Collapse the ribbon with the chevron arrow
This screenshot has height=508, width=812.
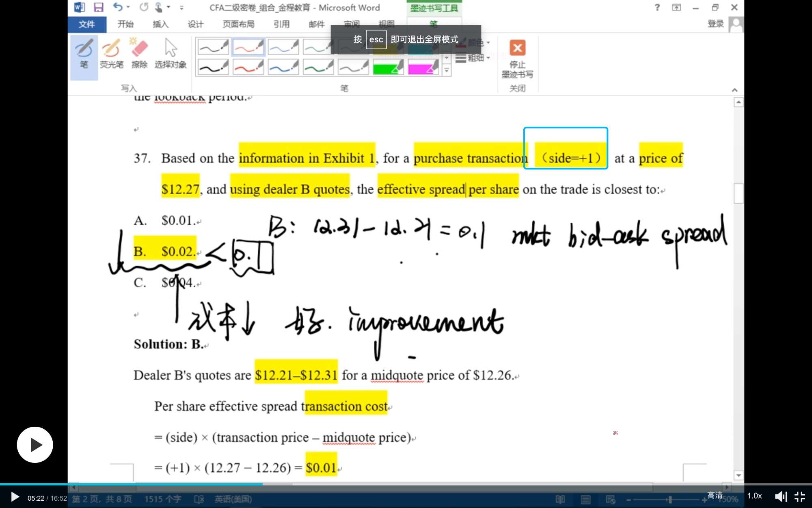pos(734,90)
